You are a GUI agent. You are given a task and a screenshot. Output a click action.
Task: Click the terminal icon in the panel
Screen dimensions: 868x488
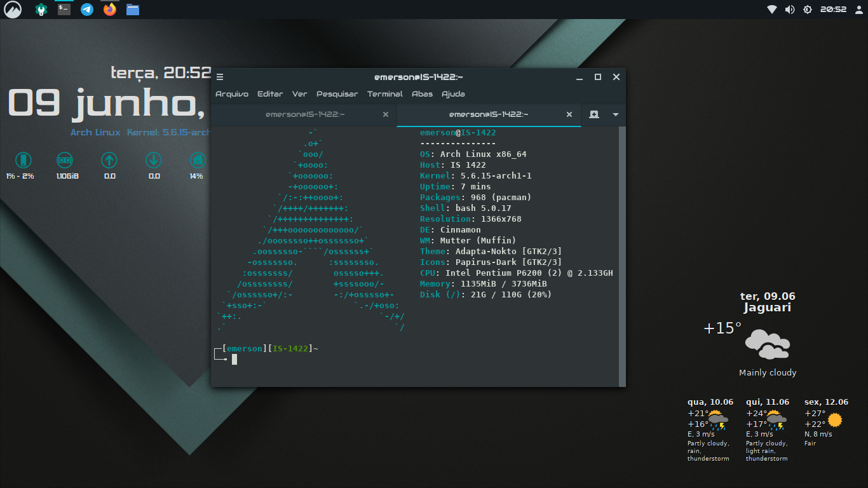pos(64,10)
